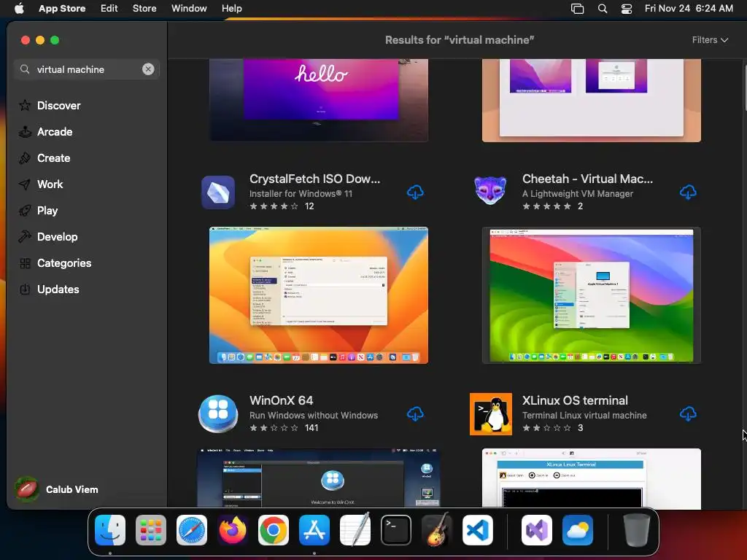
Task: Click the results vertical scrollbar
Action: pos(744,88)
